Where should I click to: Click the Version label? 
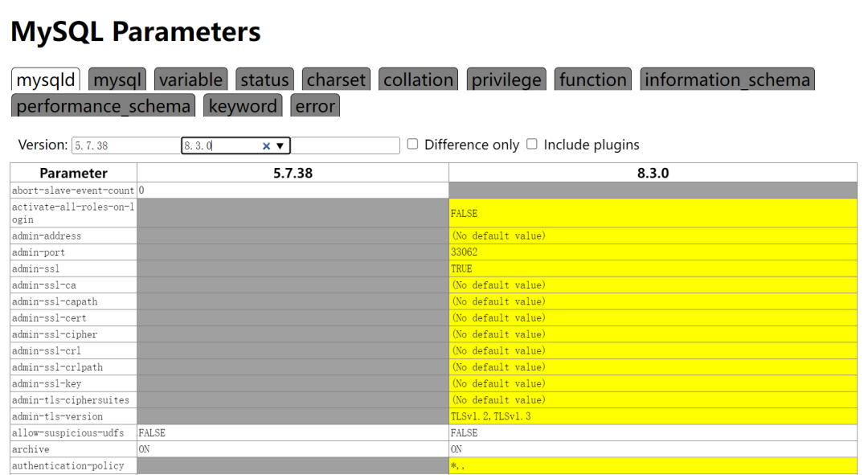(43, 145)
